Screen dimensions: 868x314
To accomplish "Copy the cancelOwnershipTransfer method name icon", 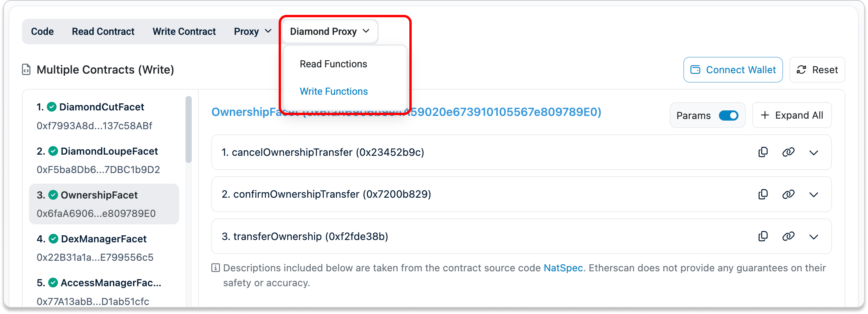I will click(763, 152).
